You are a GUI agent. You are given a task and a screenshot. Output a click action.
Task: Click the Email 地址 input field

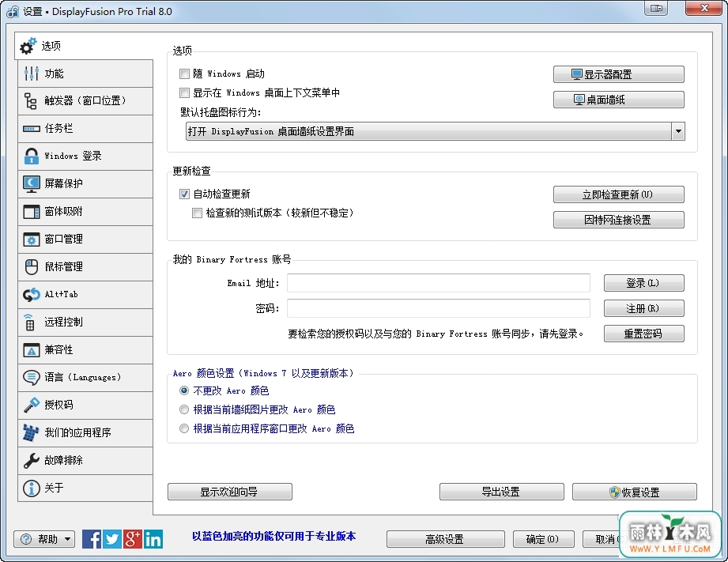click(x=439, y=283)
